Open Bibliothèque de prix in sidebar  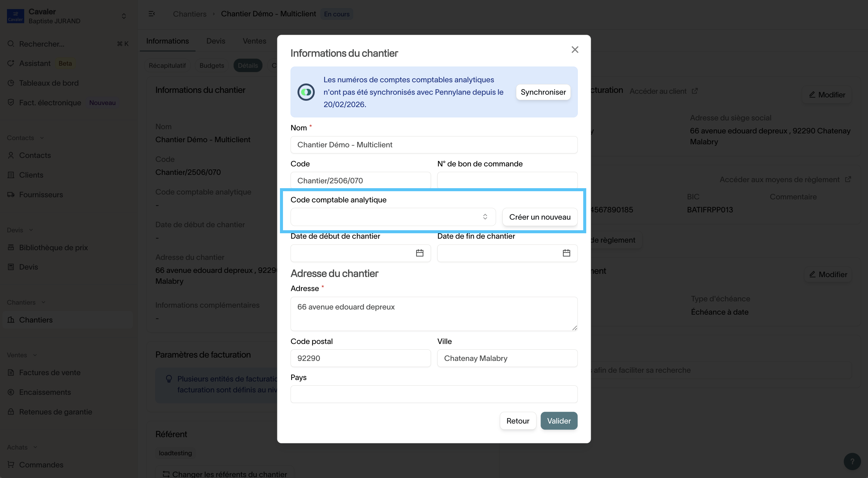click(x=53, y=247)
